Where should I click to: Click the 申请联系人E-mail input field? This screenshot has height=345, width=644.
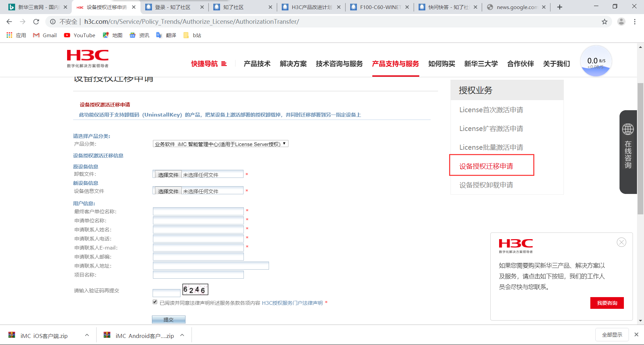(198, 248)
